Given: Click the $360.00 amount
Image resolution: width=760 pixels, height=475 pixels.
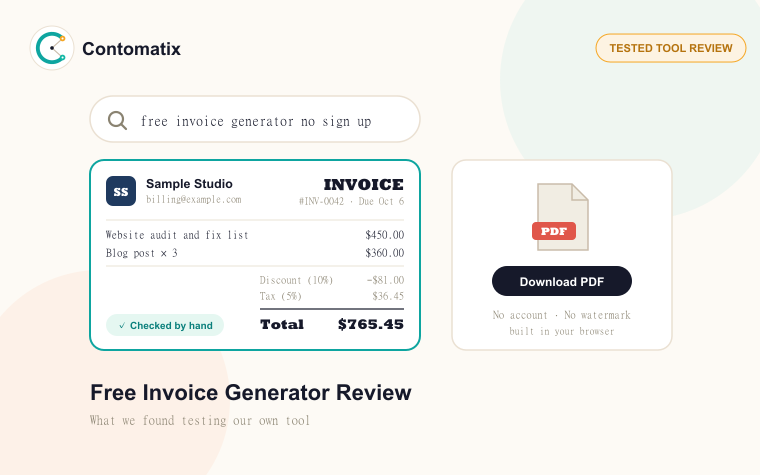Looking at the screenshot, I should [x=384, y=253].
